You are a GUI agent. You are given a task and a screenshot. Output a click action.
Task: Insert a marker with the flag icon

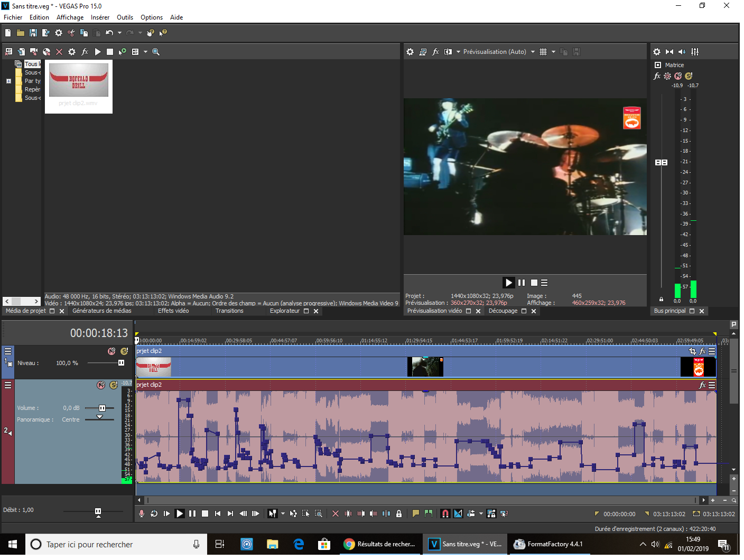pos(416,514)
